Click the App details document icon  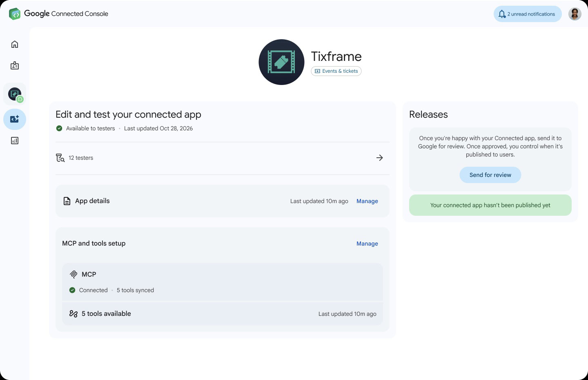coord(67,201)
